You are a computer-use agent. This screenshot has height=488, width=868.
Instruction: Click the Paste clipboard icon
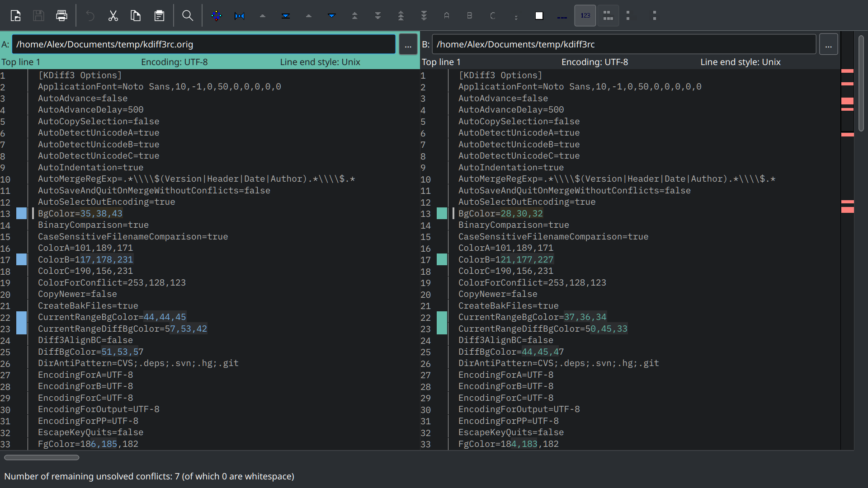tap(159, 16)
